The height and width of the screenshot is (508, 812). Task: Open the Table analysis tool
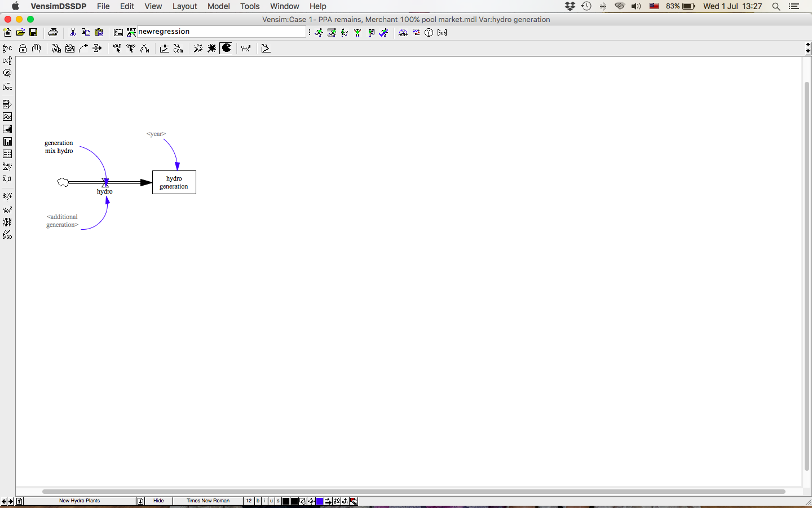pos(7,154)
